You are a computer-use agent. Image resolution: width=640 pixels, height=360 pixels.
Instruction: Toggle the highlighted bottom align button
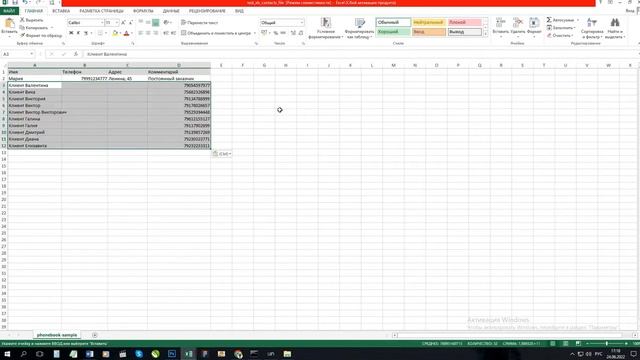156,23
